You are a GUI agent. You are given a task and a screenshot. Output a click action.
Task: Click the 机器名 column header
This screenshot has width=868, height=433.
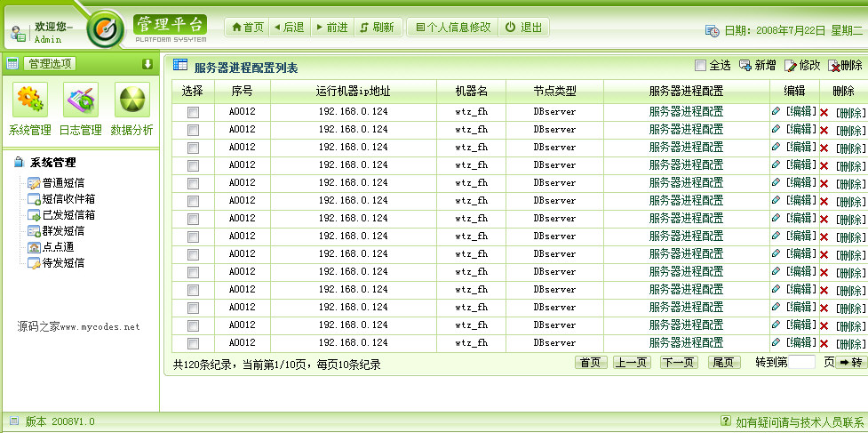(471, 92)
